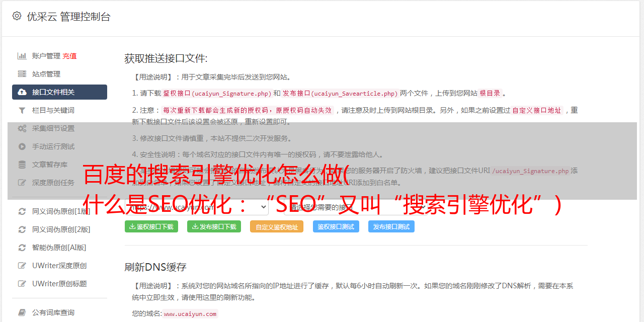Screen dimensions: 644x322
Task: Open 站点管理 in the sidebar
Action: (x=46, y=74)
